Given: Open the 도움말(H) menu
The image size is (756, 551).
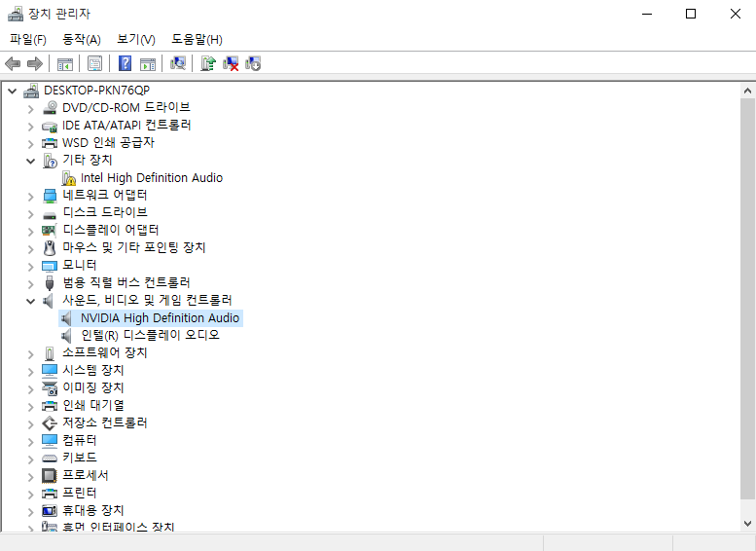Looking at the screenshot, I should pyautogui.click(x=197, y=39).
